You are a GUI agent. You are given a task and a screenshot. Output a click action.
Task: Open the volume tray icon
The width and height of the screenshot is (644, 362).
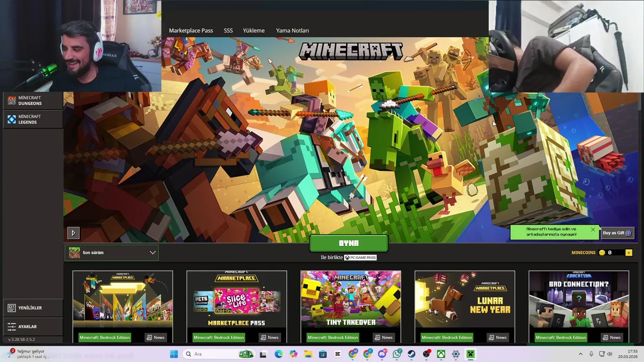coord(610,354)
